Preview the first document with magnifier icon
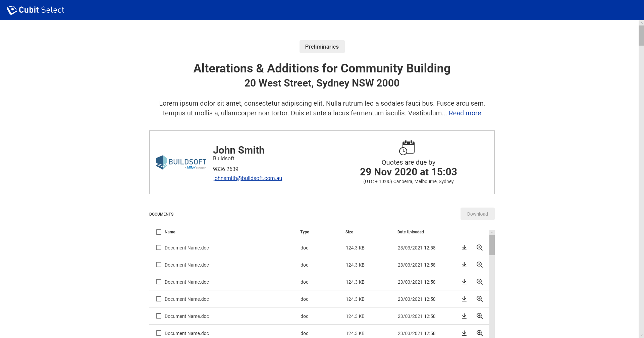This screenshot has height=338, width=644. [480, 248]
